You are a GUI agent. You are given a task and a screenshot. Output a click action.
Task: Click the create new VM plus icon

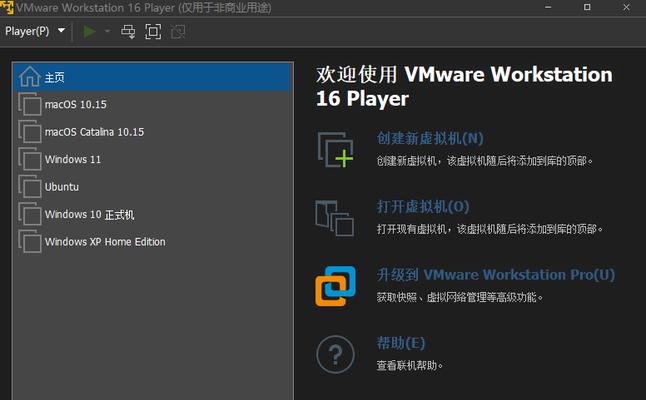coord(335,150)
